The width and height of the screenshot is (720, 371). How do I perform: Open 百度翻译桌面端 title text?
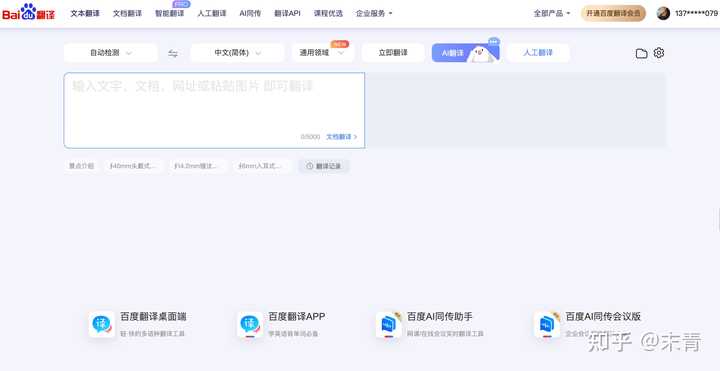(153, 316)
